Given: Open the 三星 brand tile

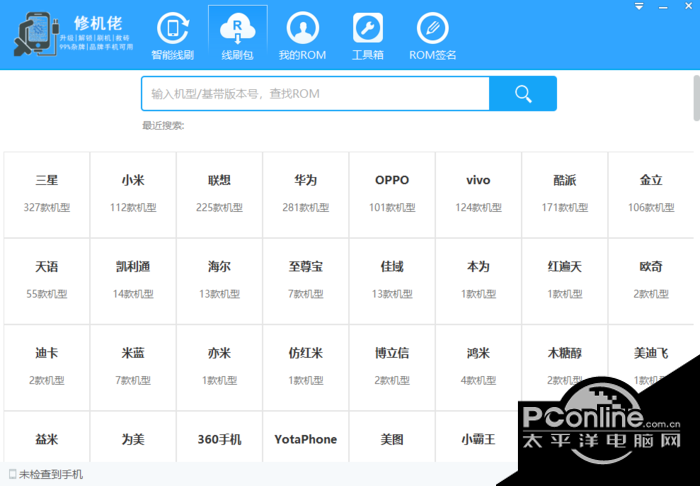Looking at the screenshot, I should pyautogui.click(x=47, y=195).
